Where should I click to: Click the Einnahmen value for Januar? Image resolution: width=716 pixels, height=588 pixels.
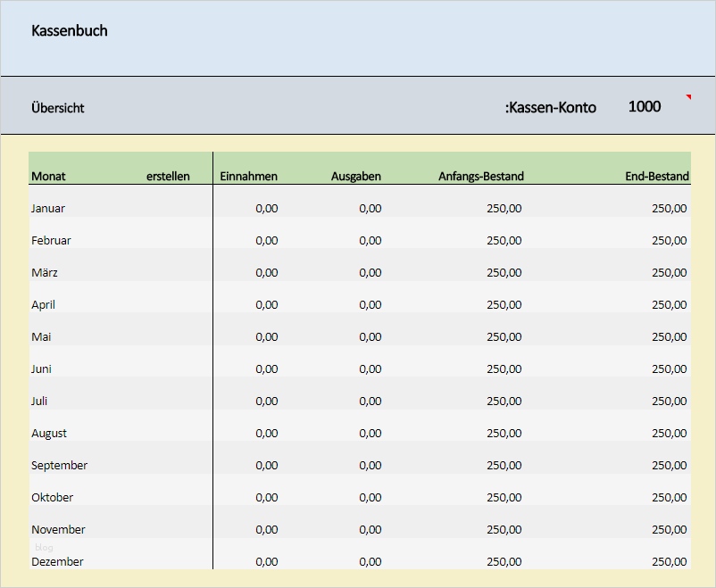click(x=267, y=208)
